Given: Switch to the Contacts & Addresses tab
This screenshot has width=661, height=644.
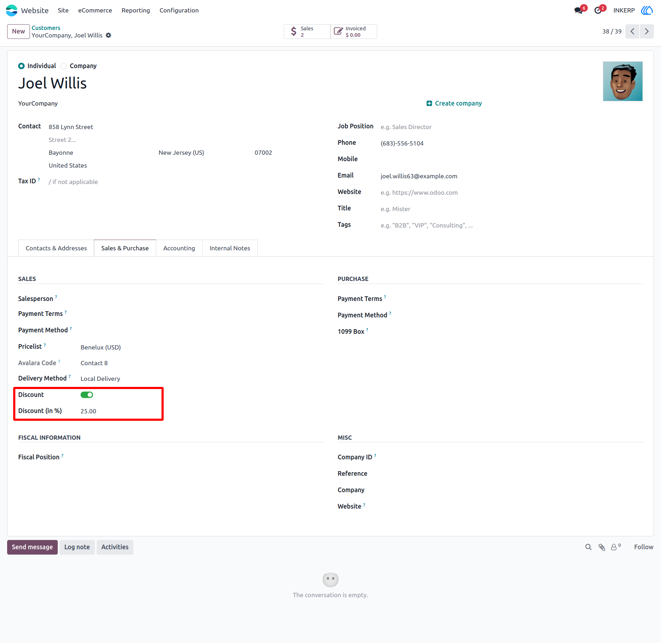Looking at the screenshot, I should click(x=56, y=248).
